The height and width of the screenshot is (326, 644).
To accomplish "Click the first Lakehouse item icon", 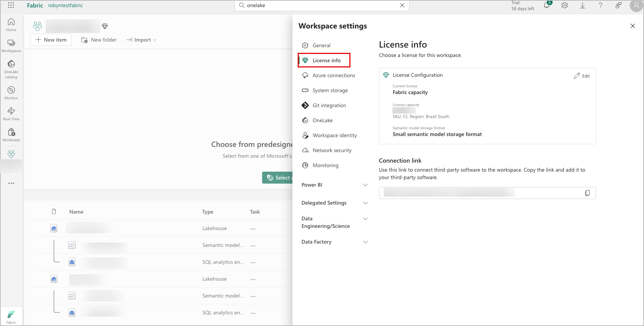I will pos(54,228).
